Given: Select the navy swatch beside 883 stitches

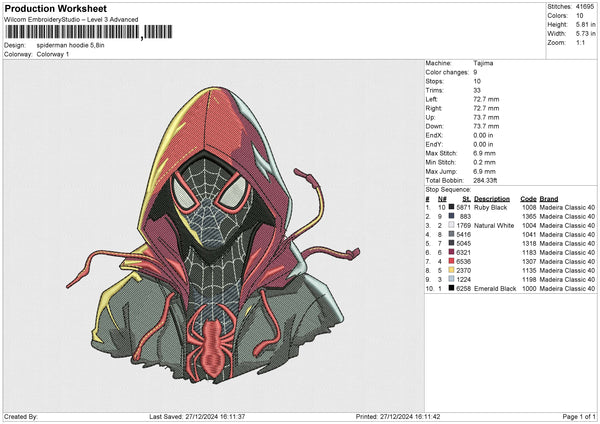Looking at the screenshot, I should (x=452, y=216).
